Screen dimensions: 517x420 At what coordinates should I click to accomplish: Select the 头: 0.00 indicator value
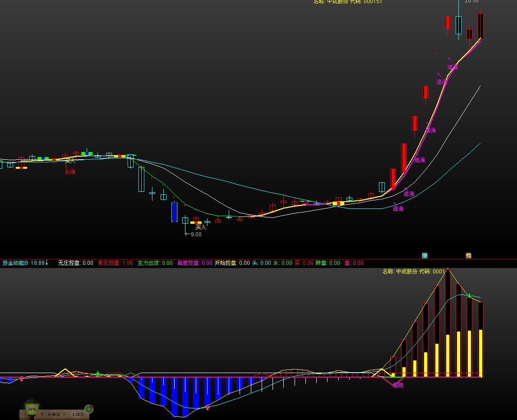click(262, 263)
